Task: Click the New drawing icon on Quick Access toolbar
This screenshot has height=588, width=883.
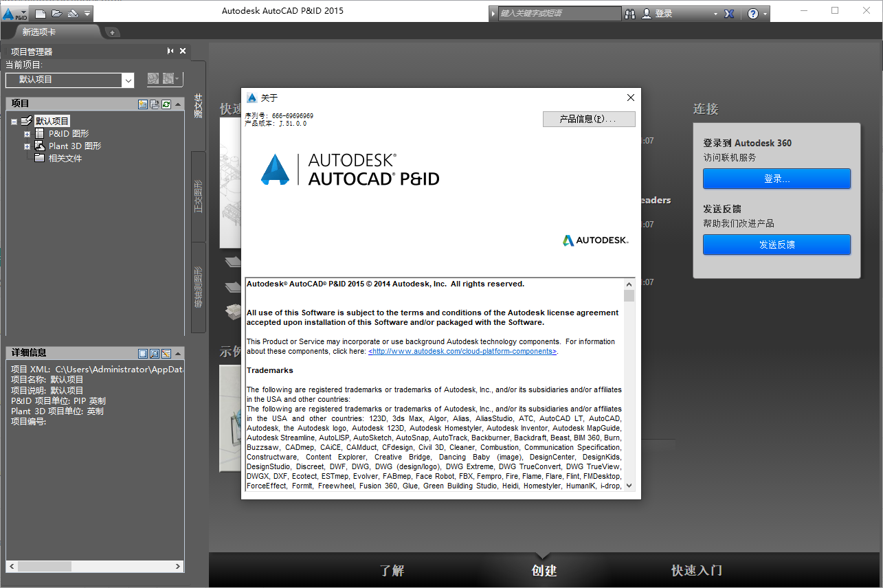Action: click(40, 12)
